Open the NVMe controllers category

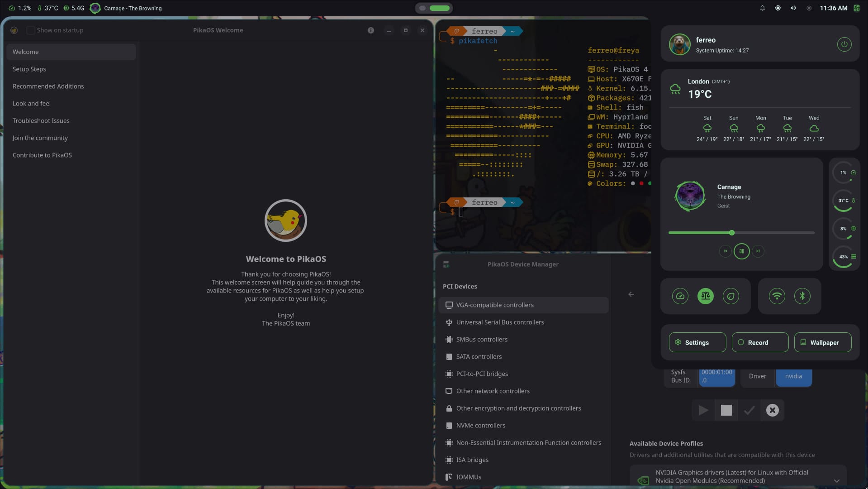(x=480, y=426)
